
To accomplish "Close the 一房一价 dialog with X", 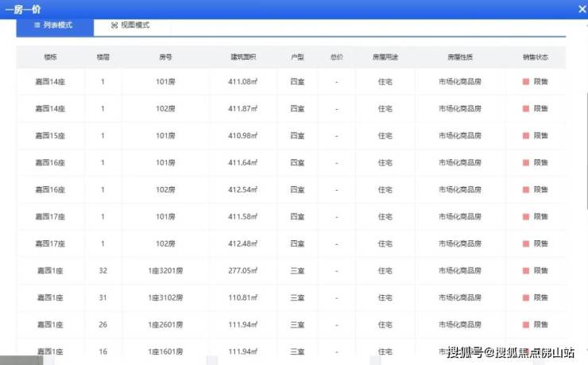I will coord(582,9).
